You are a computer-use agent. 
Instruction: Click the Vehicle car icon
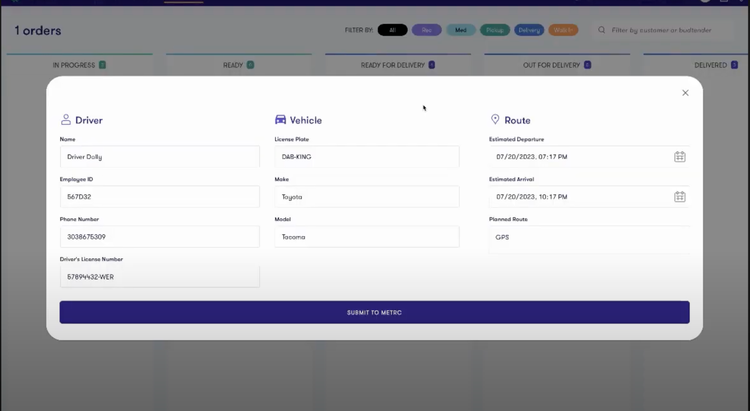(281, 120)
